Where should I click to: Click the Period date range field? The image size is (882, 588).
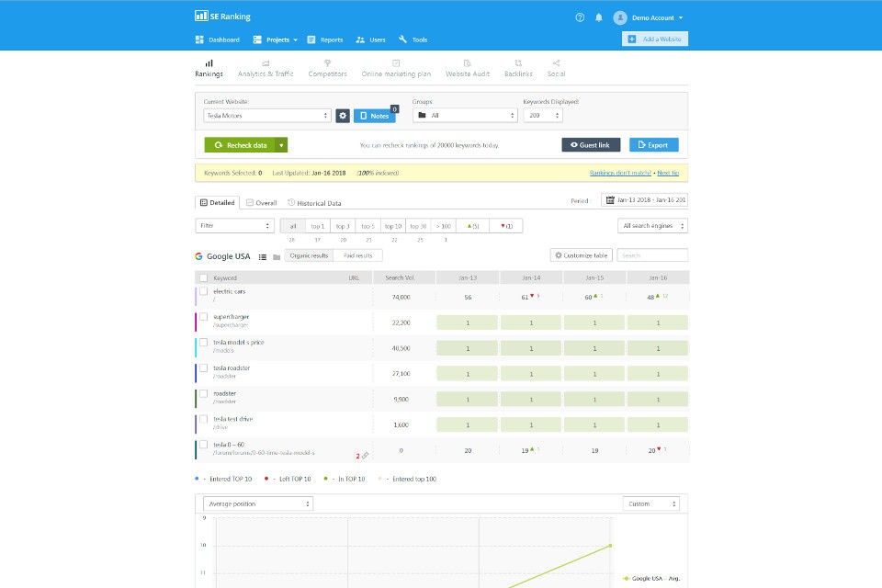point(645,199)
